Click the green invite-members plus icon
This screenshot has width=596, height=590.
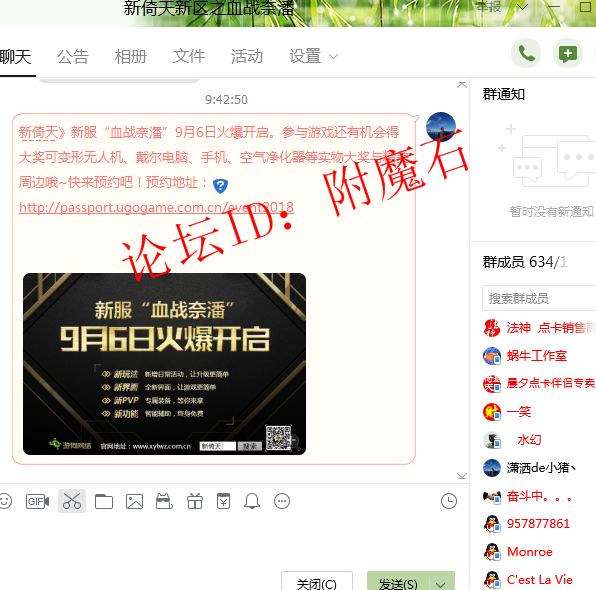(568, 54)
